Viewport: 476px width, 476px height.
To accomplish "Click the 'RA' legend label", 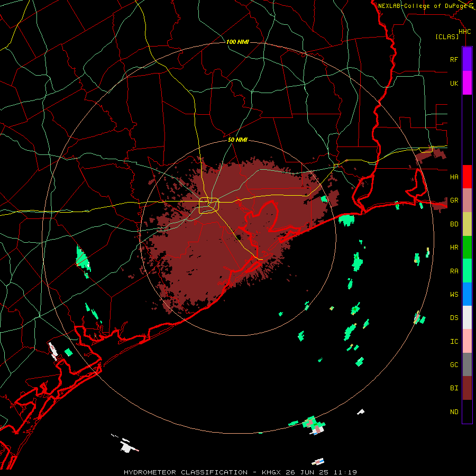I will point(454,271).
